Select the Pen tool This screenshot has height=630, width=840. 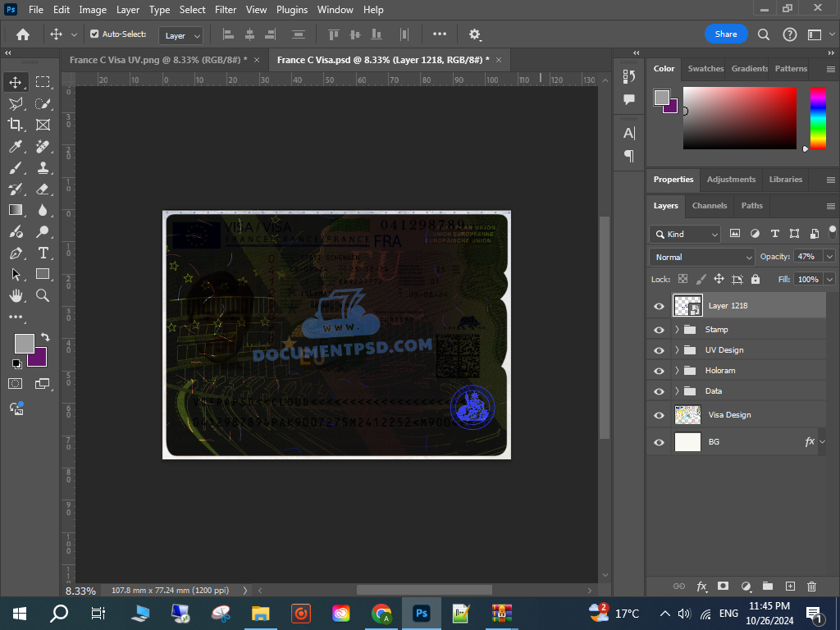tap(15, 253)
